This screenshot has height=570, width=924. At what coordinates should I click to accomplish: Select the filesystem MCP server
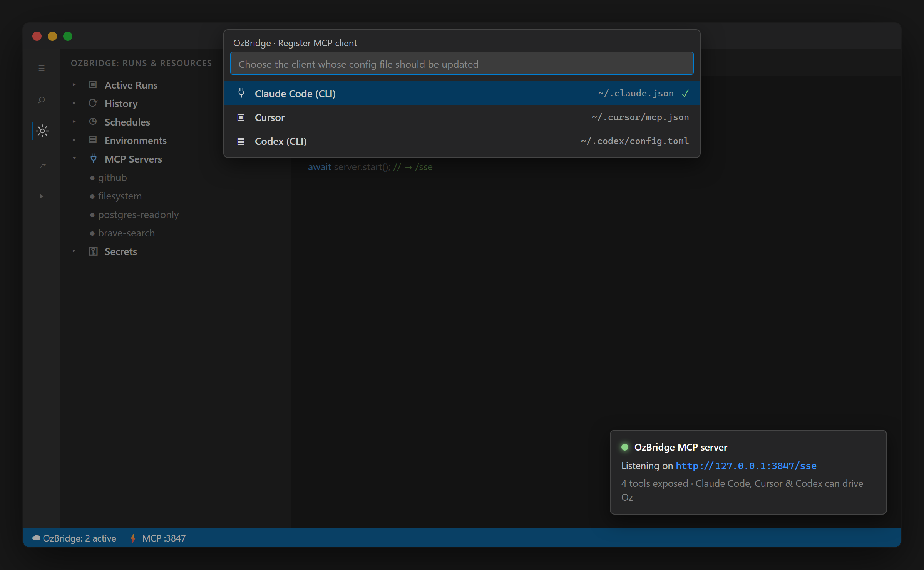(120, 196)
